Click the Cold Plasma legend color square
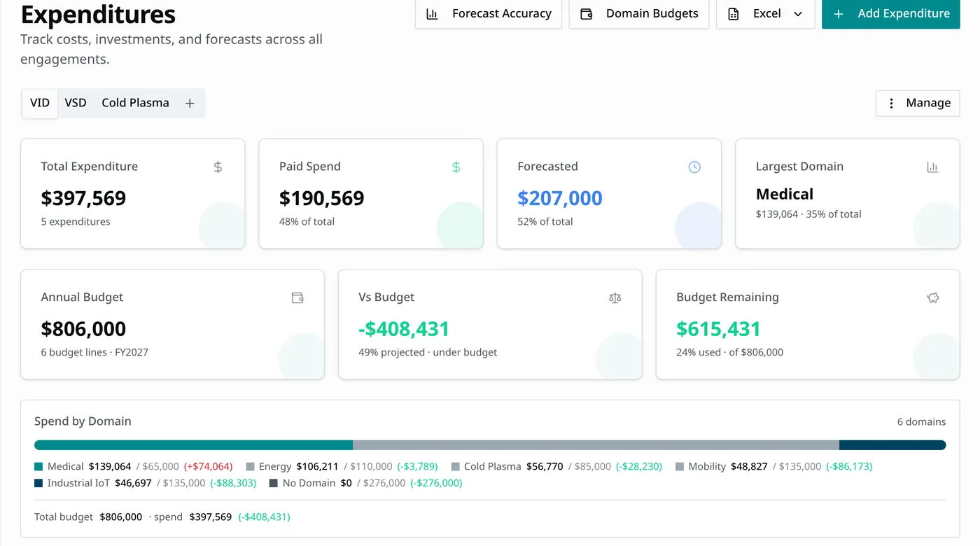This screenshot has height=546, width=980. (456, 467)
